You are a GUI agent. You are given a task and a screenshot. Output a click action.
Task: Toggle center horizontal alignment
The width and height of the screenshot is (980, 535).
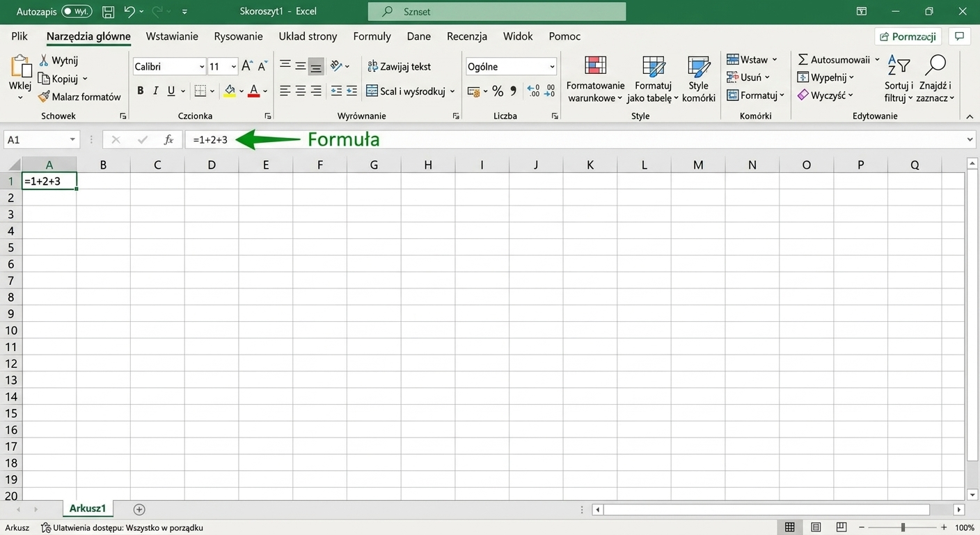click(301, 91)
